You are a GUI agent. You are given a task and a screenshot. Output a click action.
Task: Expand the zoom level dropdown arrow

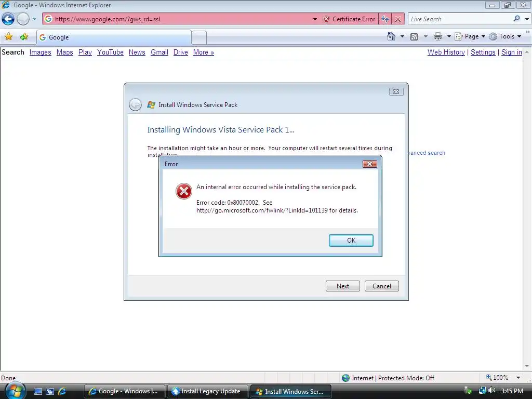pyautogui.click(x=518, y=378)
